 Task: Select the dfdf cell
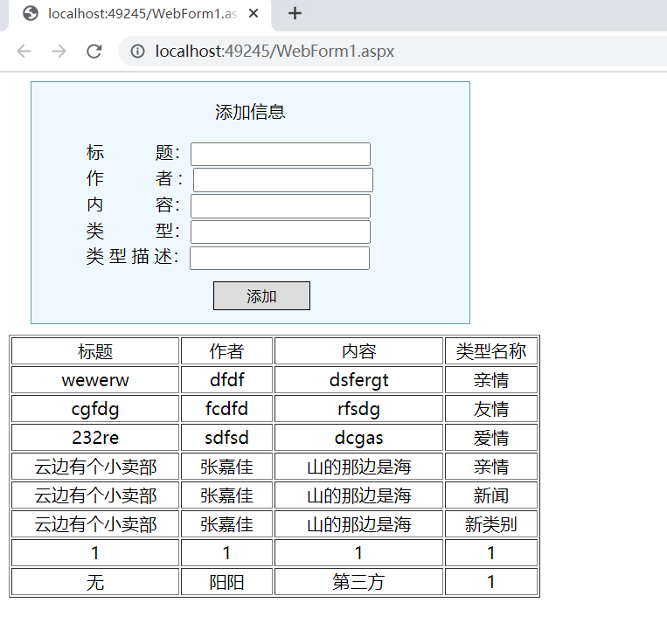click(226, 380)
